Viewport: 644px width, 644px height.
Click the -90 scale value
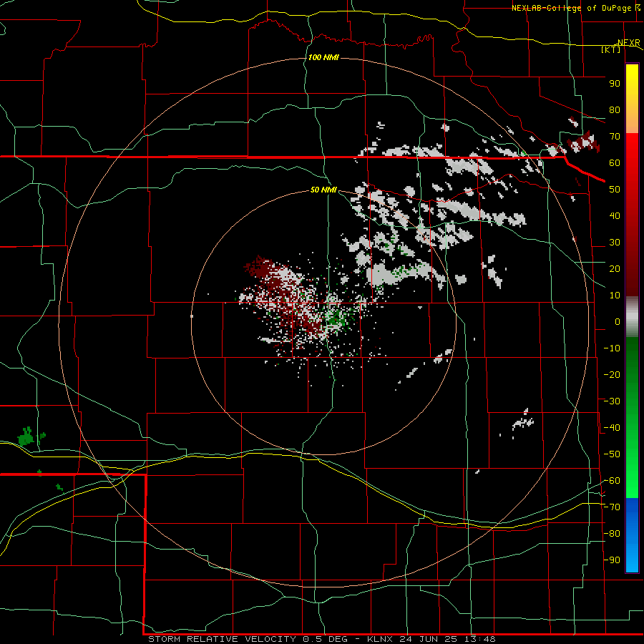click(x=612, y=560)
